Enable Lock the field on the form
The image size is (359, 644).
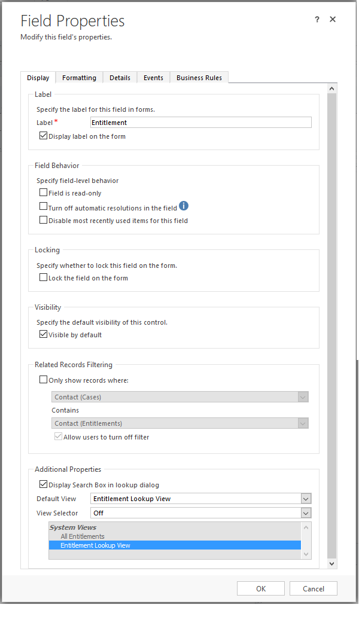[43, 277]
